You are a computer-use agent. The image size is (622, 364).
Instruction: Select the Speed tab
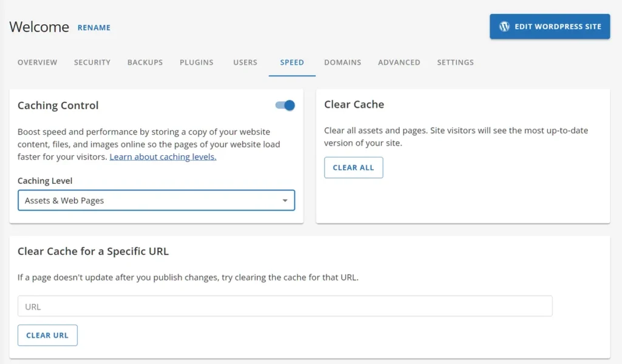click(x=292, y=62)
